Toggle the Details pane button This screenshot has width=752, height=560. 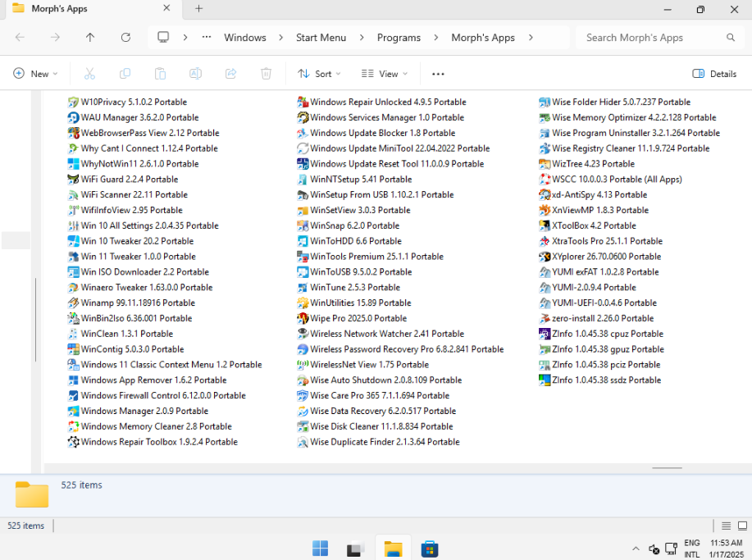coord(714,74)
